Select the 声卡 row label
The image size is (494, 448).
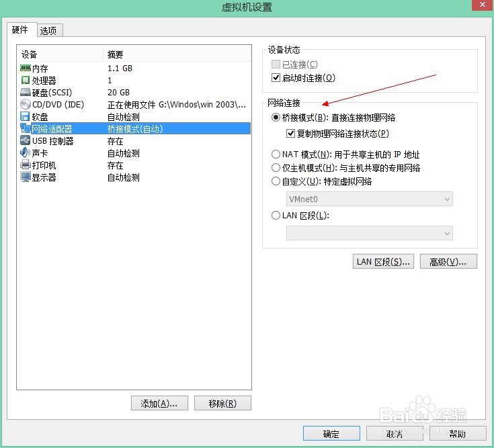coord(40,153)
